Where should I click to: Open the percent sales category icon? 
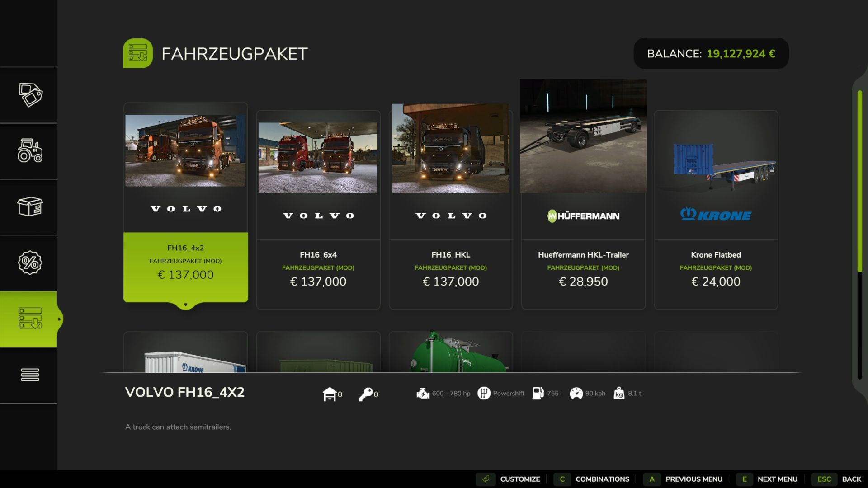click(x=30, y=263)
